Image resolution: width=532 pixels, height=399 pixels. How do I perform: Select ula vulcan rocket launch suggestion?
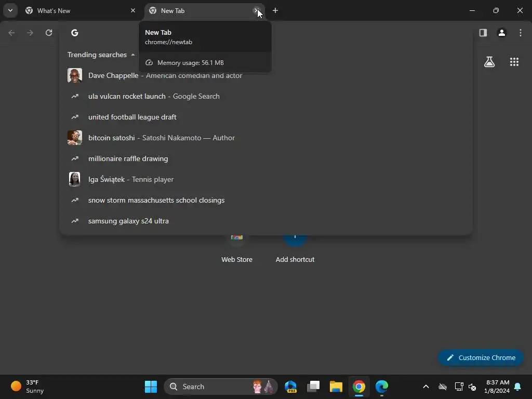(265, 96)
